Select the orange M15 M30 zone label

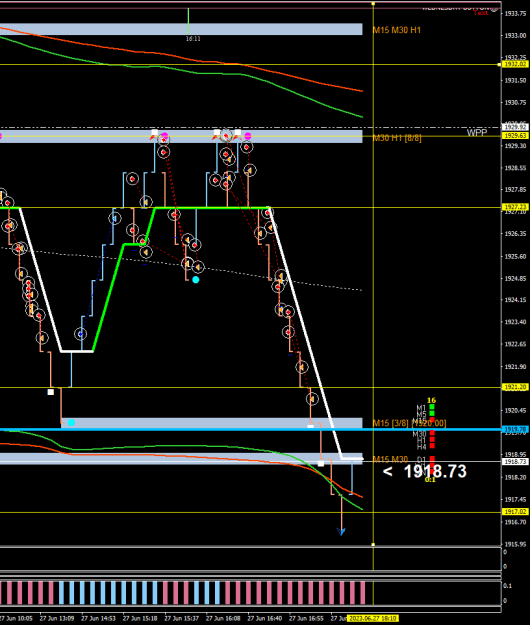pyautogui.click(x=390, y=459)
